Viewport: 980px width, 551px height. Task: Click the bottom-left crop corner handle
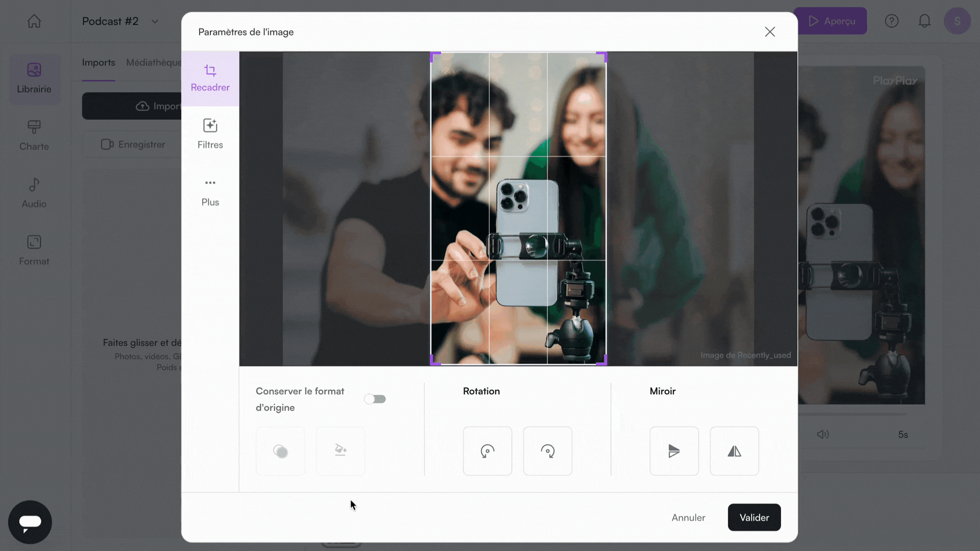pos(434,361)
